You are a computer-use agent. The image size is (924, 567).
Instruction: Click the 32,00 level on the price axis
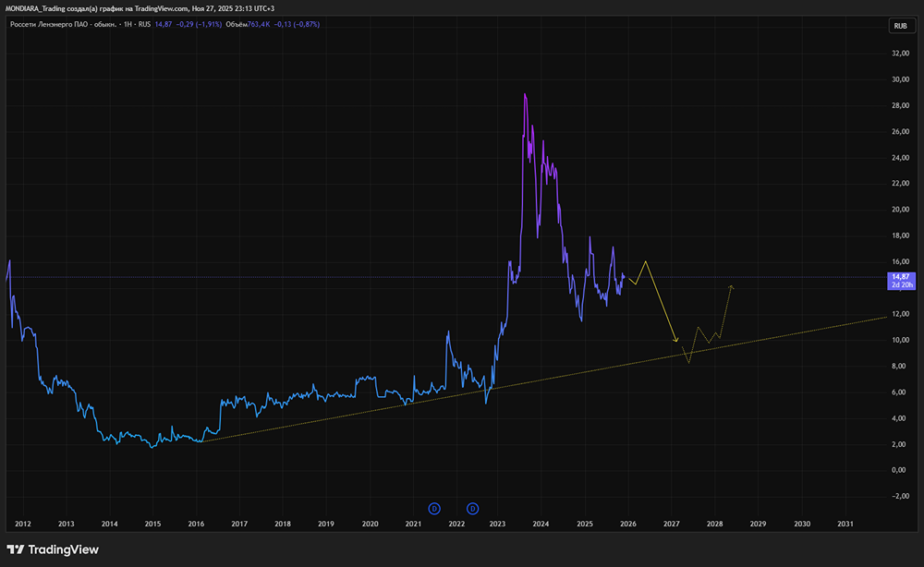pos(900,54)
